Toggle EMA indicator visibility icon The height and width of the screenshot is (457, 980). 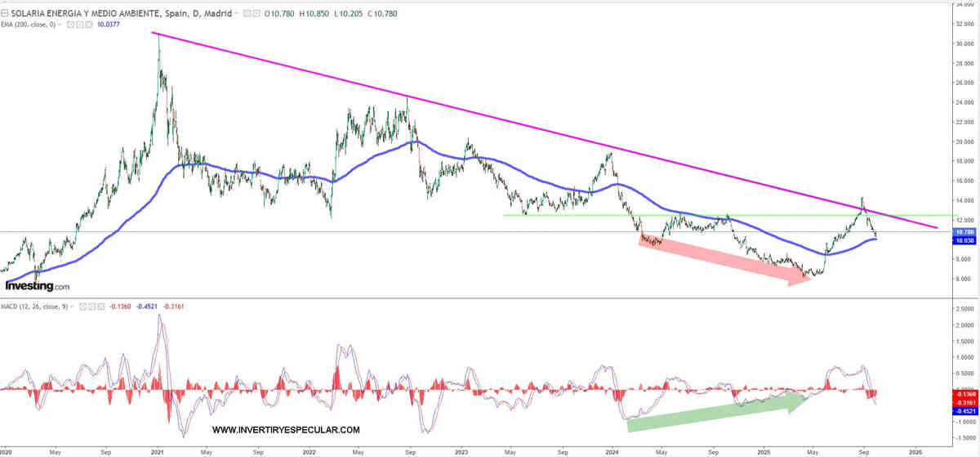[70, 25]
